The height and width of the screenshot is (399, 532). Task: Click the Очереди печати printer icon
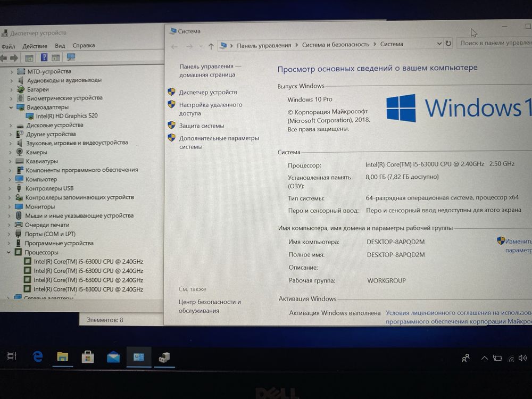(19, 225)
